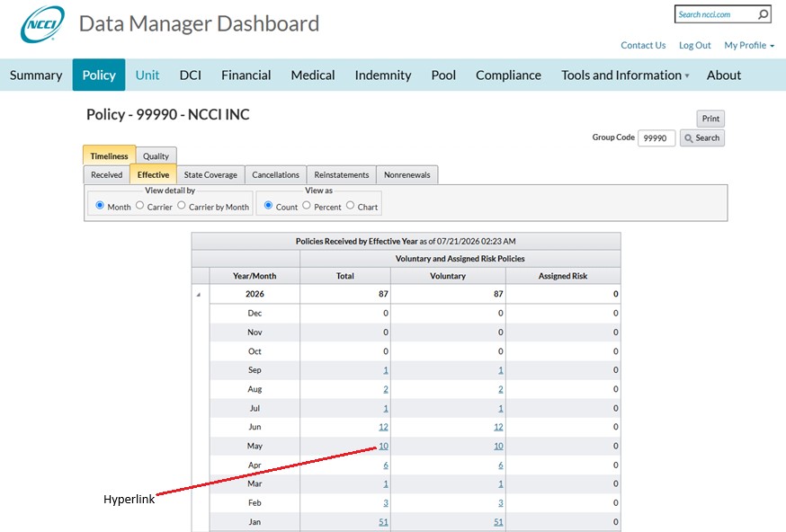Switch to the State Coverage tab

pos(210,175)
